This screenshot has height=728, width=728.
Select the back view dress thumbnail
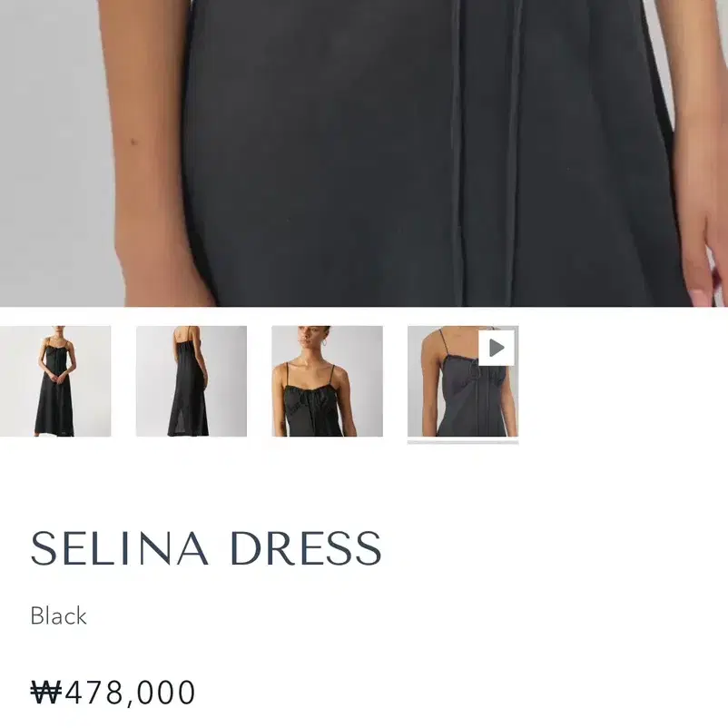point(192,381)
